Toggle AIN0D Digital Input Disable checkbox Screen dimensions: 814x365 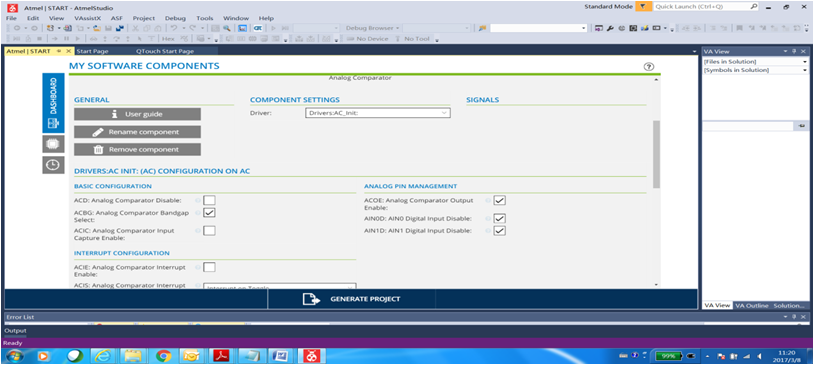(x=499, y=219)
